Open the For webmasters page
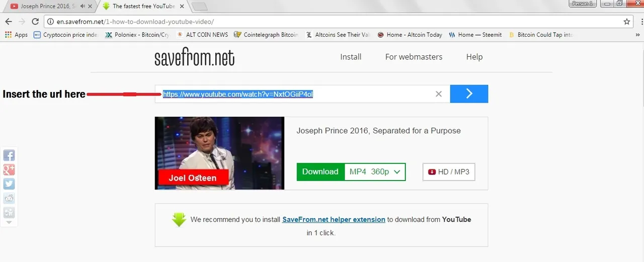 (414, 57)
